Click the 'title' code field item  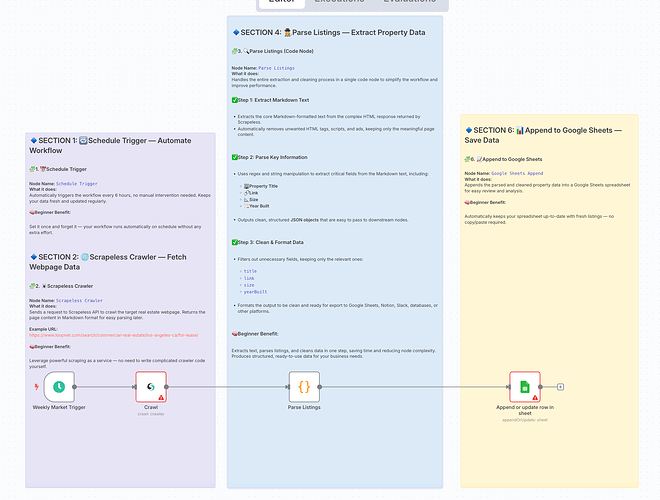tap(250, 271)
